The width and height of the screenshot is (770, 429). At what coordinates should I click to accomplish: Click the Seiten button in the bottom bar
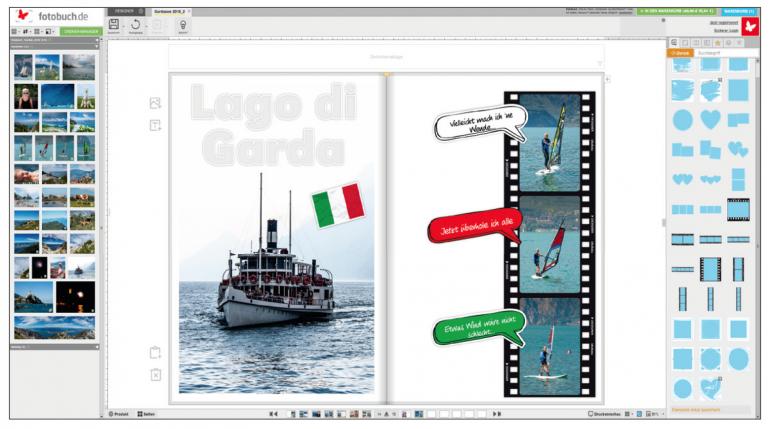[146, 414]
